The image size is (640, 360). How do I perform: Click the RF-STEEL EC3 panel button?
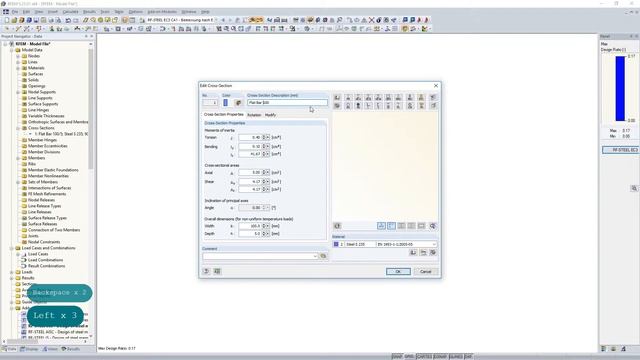(621, 150)
